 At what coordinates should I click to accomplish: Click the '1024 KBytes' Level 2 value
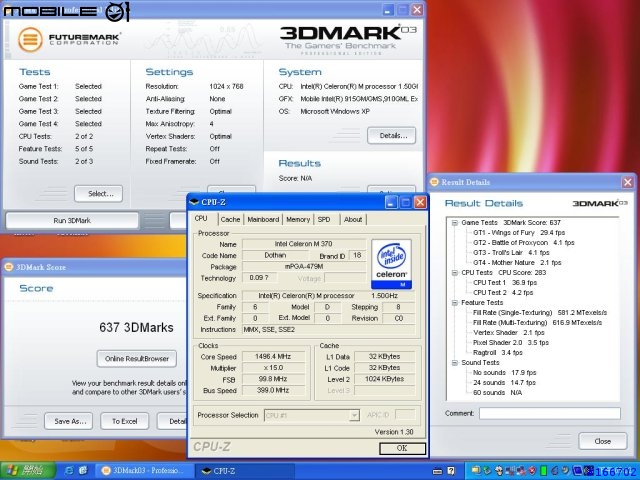click(384, 379)
